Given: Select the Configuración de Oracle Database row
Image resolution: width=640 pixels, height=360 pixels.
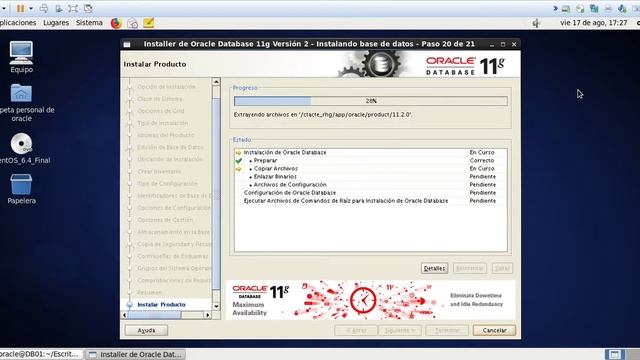Looking at the screenshot, I should [x=370, y=193].
